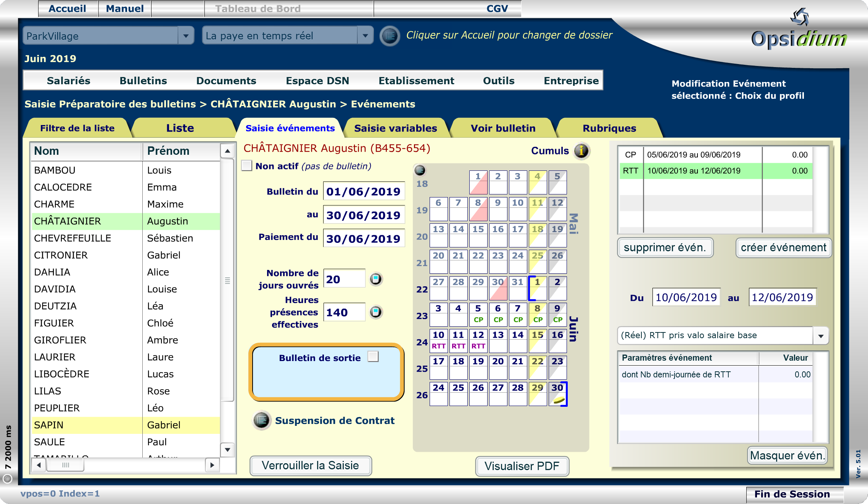This screenshot has height=504, width=868.
Task: Open the ParkVillage dossier dropdown
Action: [x=186, y=36]
